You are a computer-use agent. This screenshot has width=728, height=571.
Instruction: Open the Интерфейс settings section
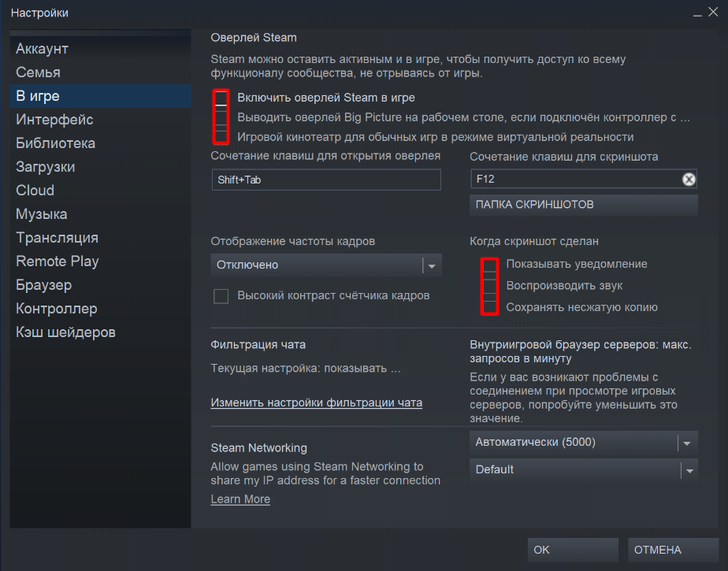pos(100,120)
